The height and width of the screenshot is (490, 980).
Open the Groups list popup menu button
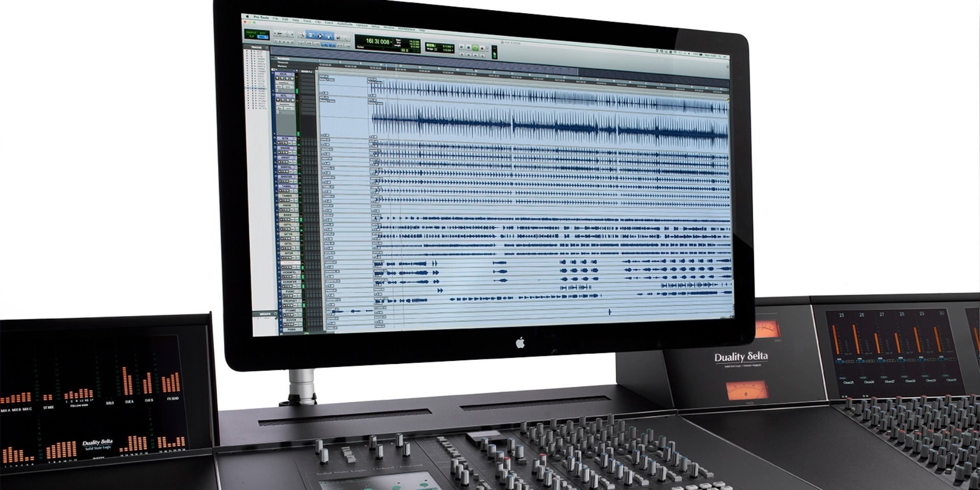coord(276,314)
